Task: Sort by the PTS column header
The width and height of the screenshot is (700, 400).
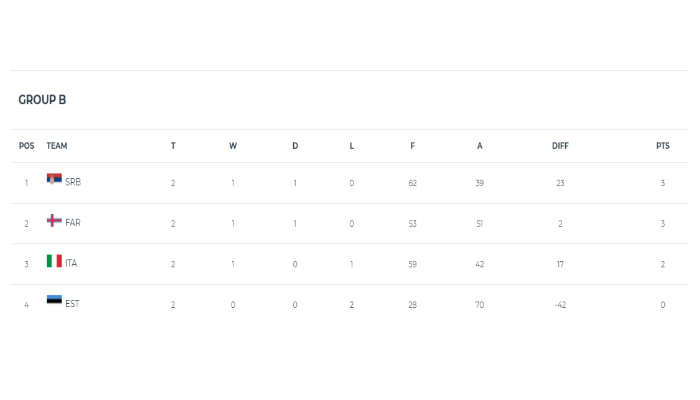Action: 662,146
